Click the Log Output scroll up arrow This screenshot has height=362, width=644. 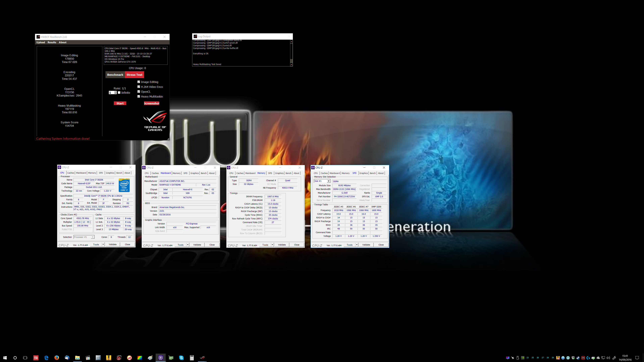point(291,41)
